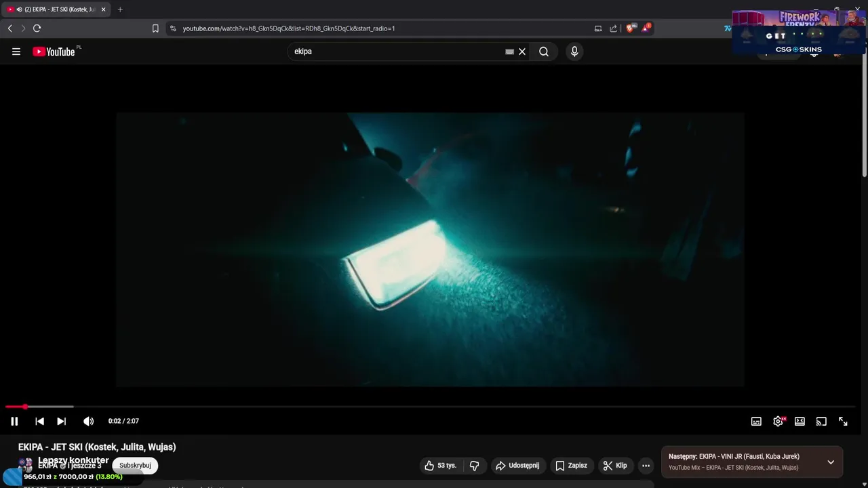Click the youtube.com URL address bar
Viewport: 868px width, 488px height.
[x=289, y=28]
